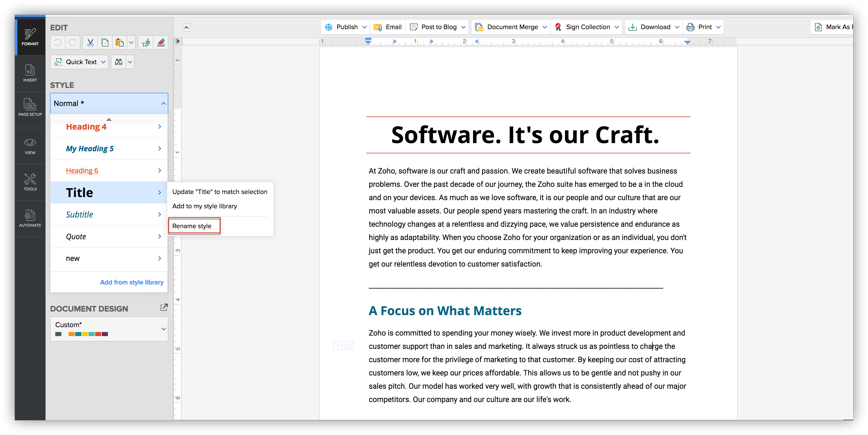868x435 pixels.
Task: Click the paragraph lines icon in margin
Action: click(x=349, y=345)
